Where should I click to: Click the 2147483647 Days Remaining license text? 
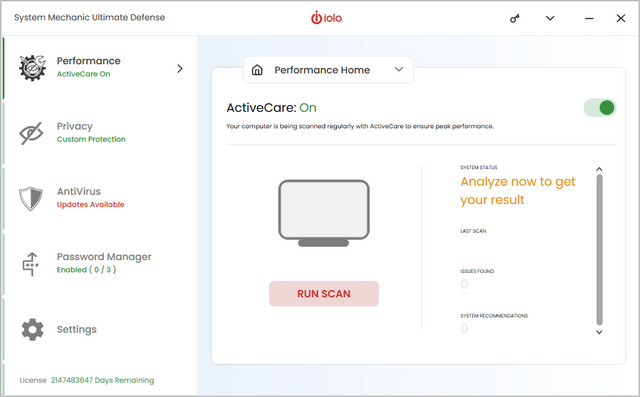pyautogui.click(x=102, y=380)
